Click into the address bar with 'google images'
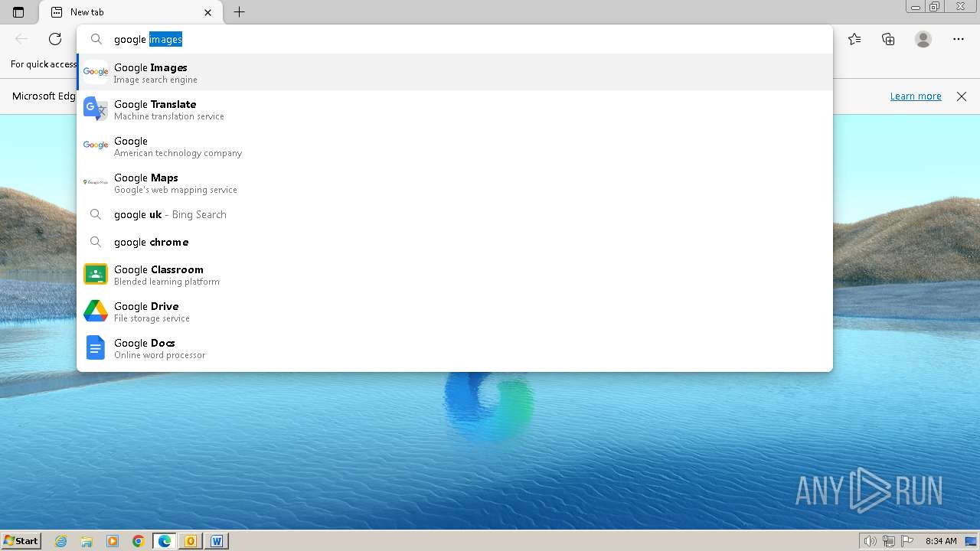 point(455,39)
